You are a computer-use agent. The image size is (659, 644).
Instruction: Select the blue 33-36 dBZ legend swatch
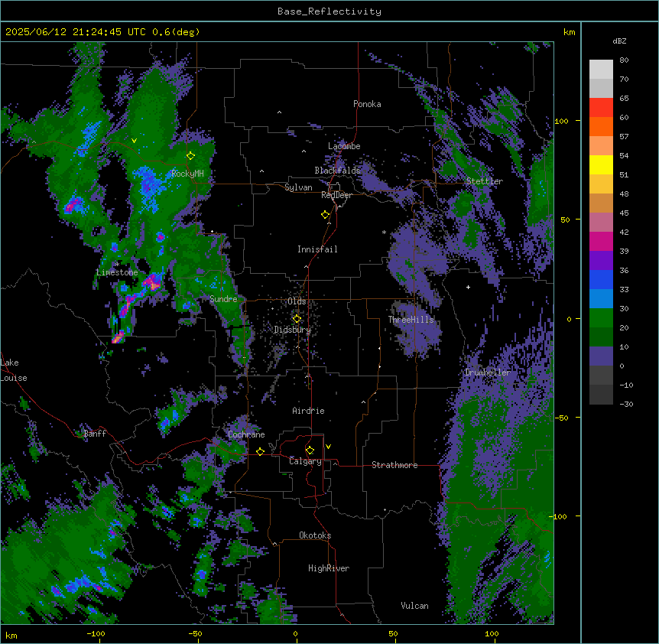pos(601,279)
